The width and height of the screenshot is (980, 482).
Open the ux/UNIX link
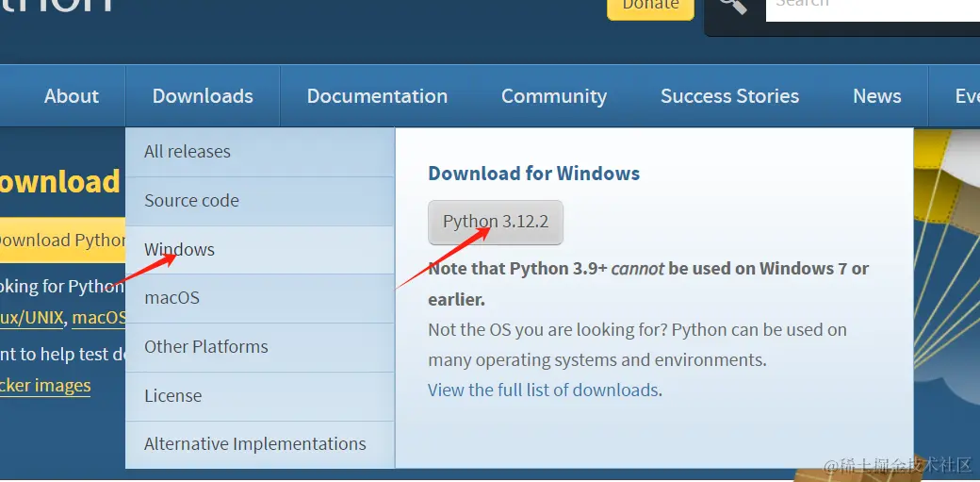coord(31,317)
